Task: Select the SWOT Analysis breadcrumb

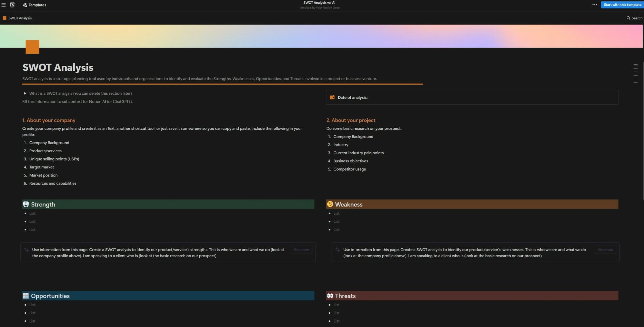Action: click(20, 18)
